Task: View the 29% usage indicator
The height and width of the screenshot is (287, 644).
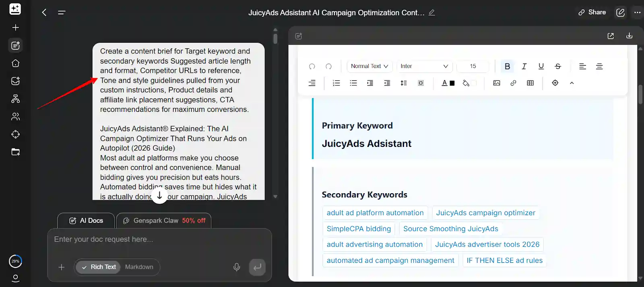Action: (x=15, y=261)
